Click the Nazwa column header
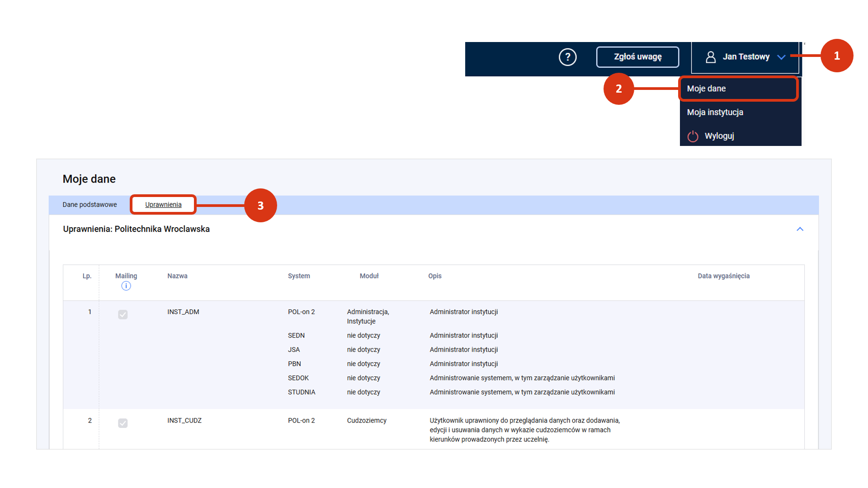 pyautogui.click(x=177, y=276)
